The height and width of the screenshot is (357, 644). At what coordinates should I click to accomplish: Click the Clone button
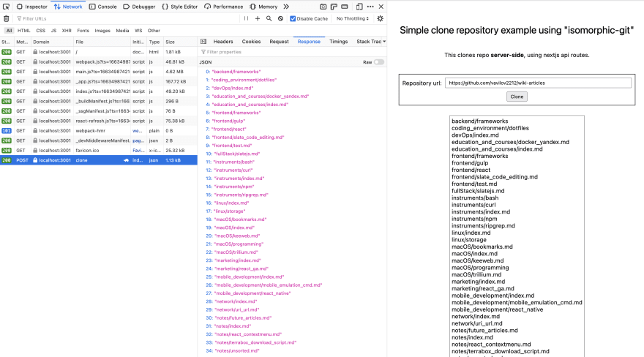tap(517, 97)
